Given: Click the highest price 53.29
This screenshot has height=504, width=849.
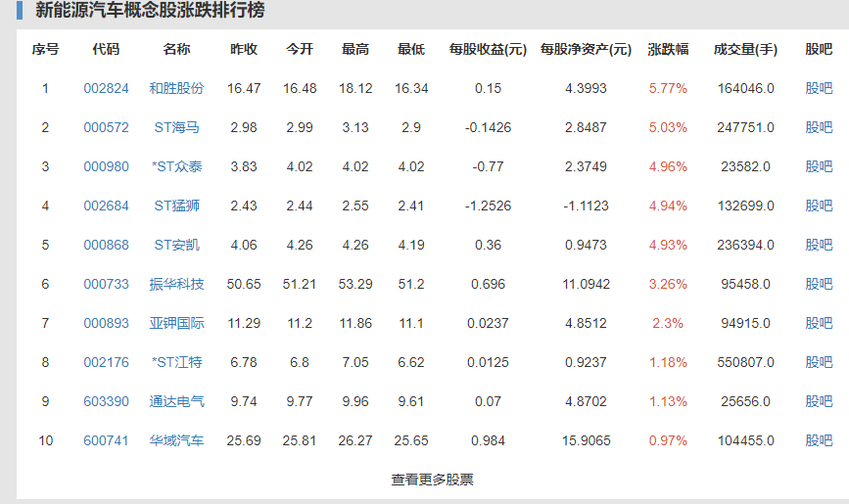Looking at the screenshot, I should (x=355, y=284).
